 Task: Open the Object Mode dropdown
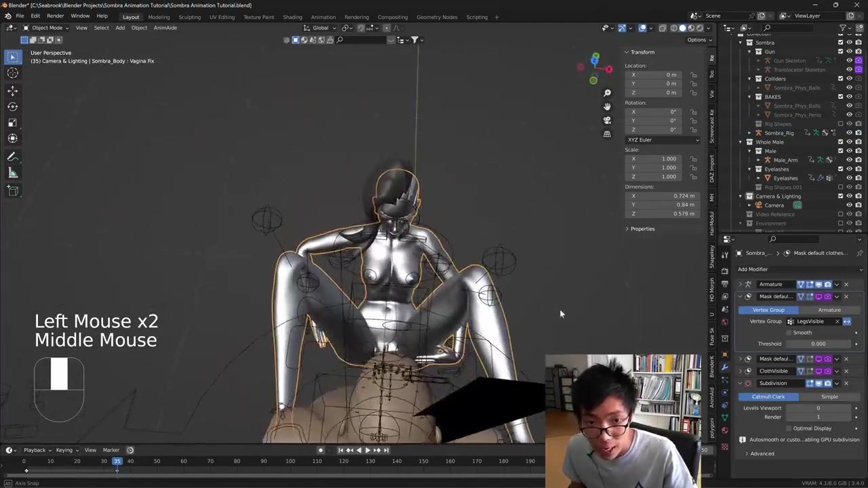[x=46, y=28]
